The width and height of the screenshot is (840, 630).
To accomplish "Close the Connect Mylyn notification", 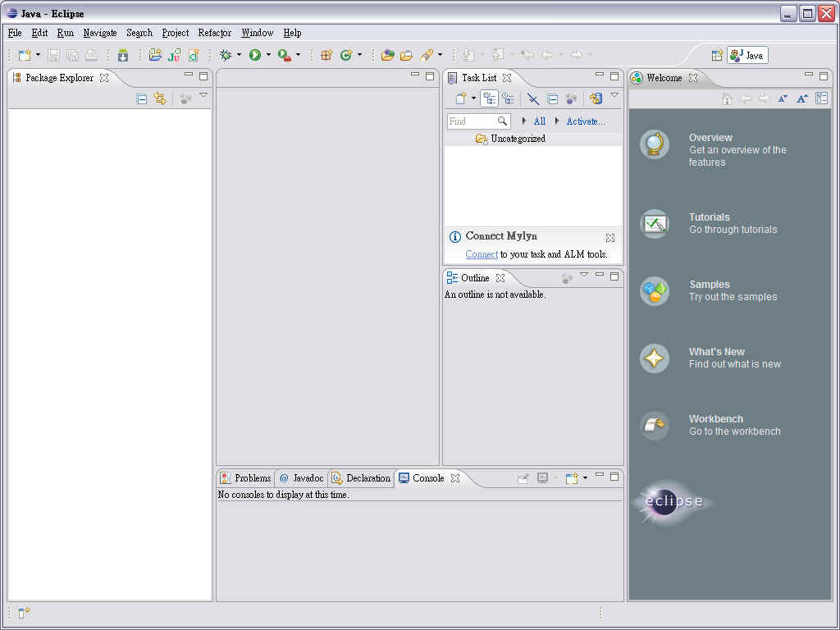I will (610, 237).
